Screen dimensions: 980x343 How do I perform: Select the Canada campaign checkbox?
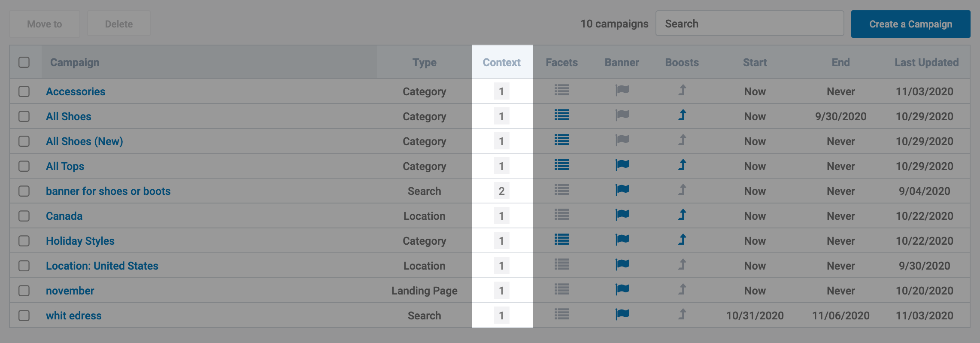click(24, 216)
